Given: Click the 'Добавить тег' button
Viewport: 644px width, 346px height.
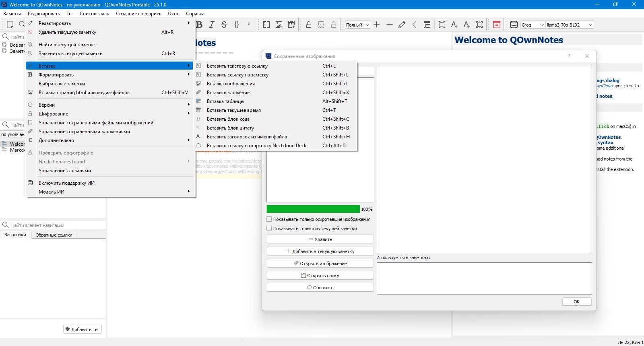Looking at the screenshot, I should click(83, 330).
